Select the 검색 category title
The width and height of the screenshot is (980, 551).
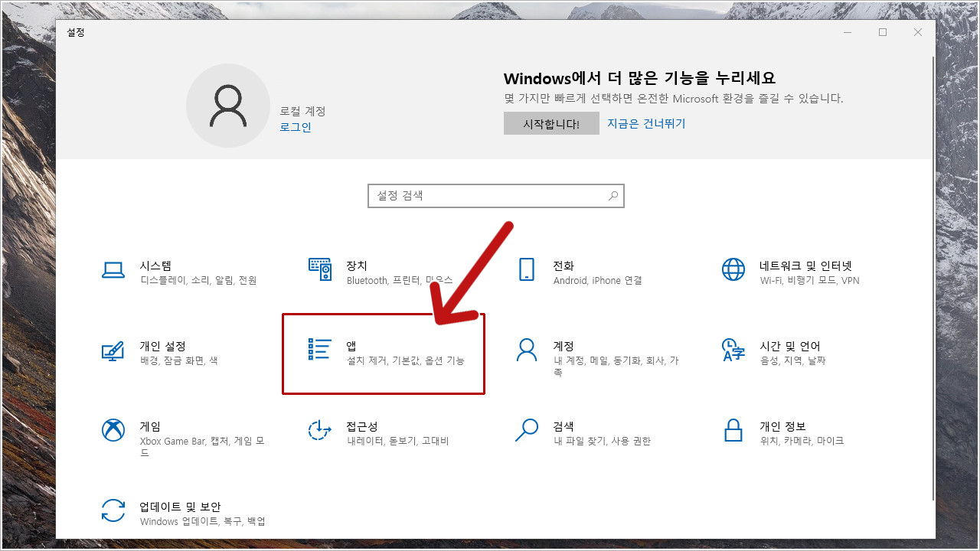pyautogui.click(x=563, y=426)
